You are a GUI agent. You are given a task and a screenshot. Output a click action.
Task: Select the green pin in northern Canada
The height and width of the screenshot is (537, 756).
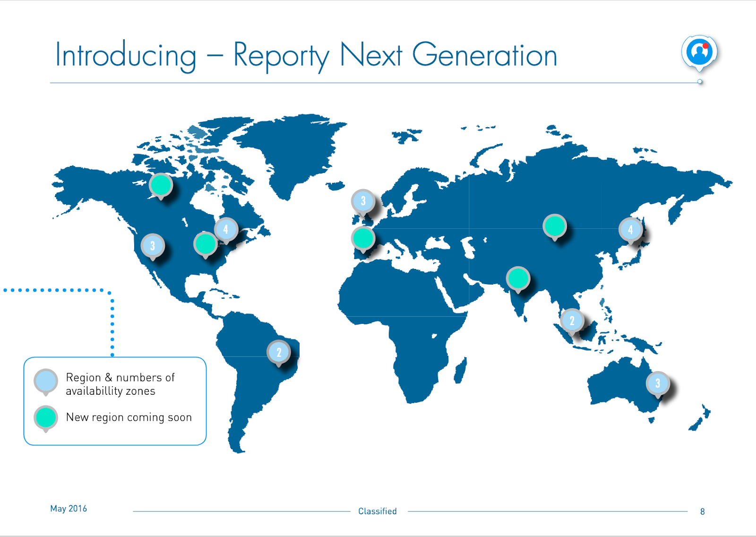[161, 186]
